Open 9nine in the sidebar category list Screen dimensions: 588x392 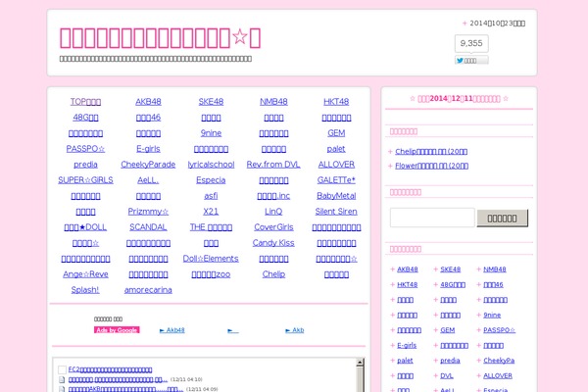(492, 316)
